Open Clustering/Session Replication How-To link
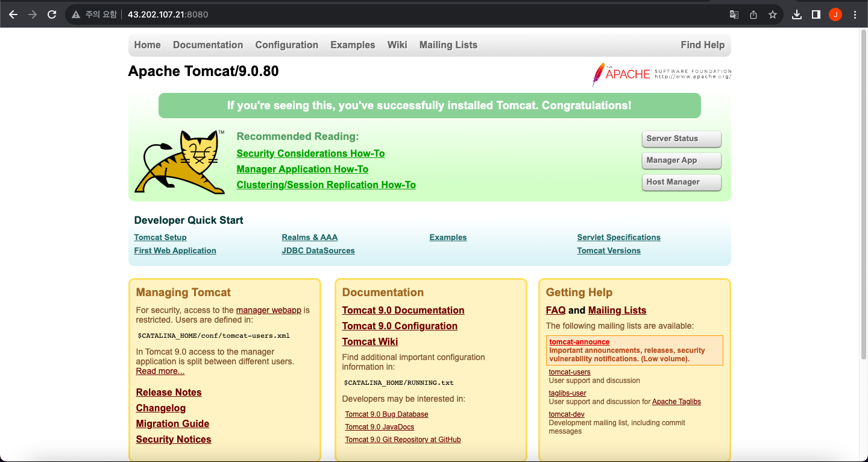 click(x=326, y=185)
